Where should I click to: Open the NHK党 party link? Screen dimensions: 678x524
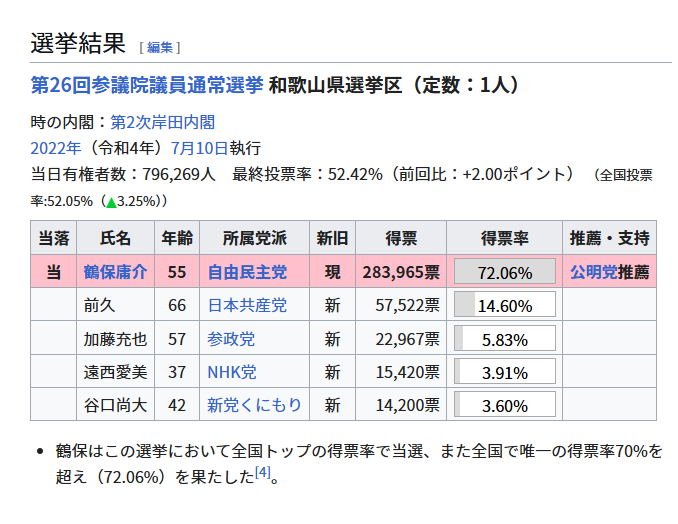pos(232,372)
